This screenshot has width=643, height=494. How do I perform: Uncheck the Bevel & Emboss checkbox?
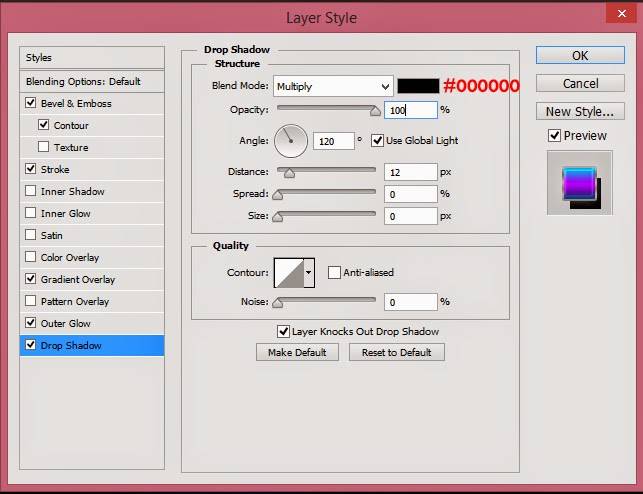(x=31, y=103)
